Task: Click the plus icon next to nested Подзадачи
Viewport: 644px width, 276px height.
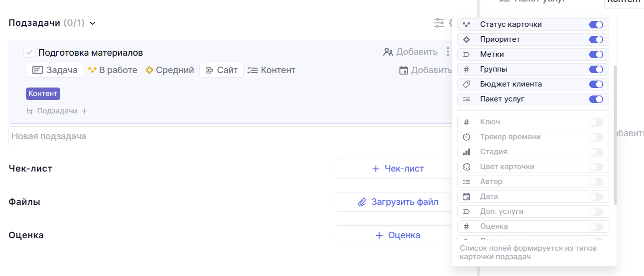Action: click(x=84, y=111)
